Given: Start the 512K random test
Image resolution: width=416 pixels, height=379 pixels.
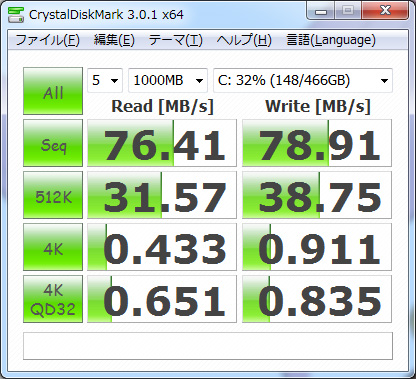Looking at the screenshot, I should pyautogui.click(x=53, y=195).
